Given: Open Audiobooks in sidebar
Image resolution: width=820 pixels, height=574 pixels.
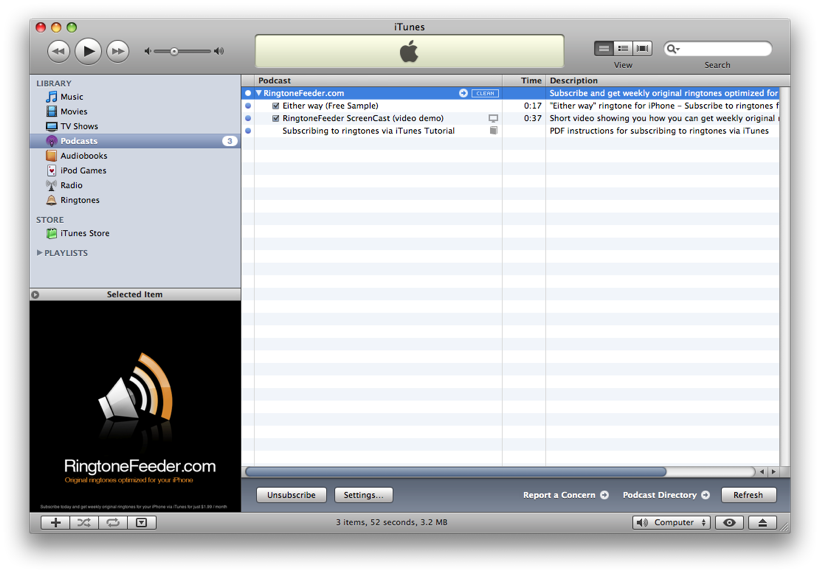Looking at the screenshot, I should (x=84, y=156).
